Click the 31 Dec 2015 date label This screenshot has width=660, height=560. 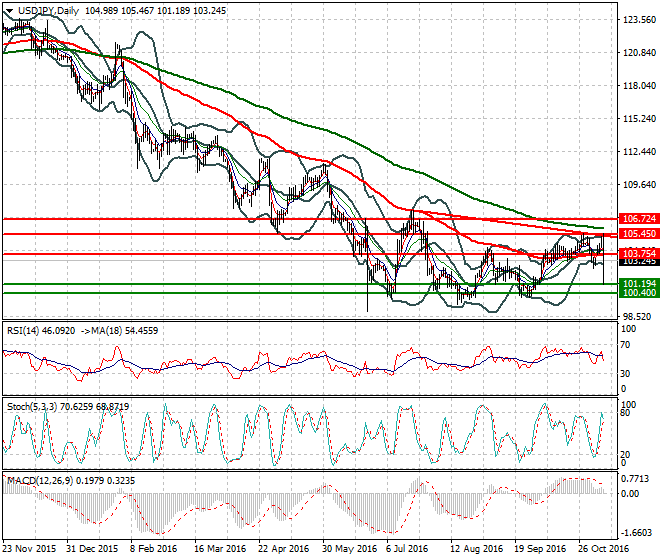[x=92, y=549]
